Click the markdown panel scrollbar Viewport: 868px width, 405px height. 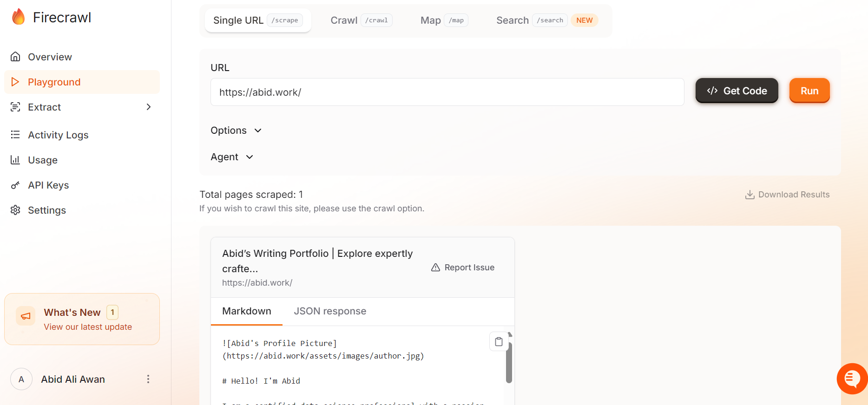pos(509,362)
